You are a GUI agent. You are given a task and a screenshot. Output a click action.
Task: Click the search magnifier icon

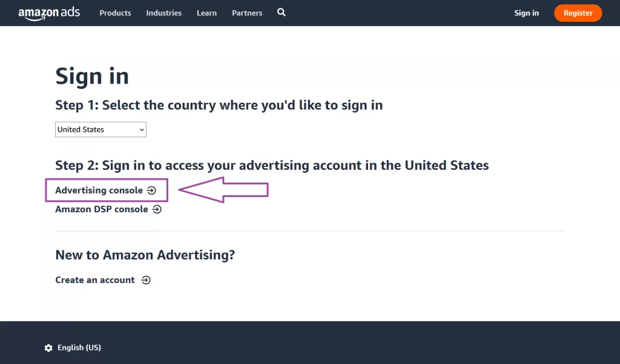click(282, 13)
